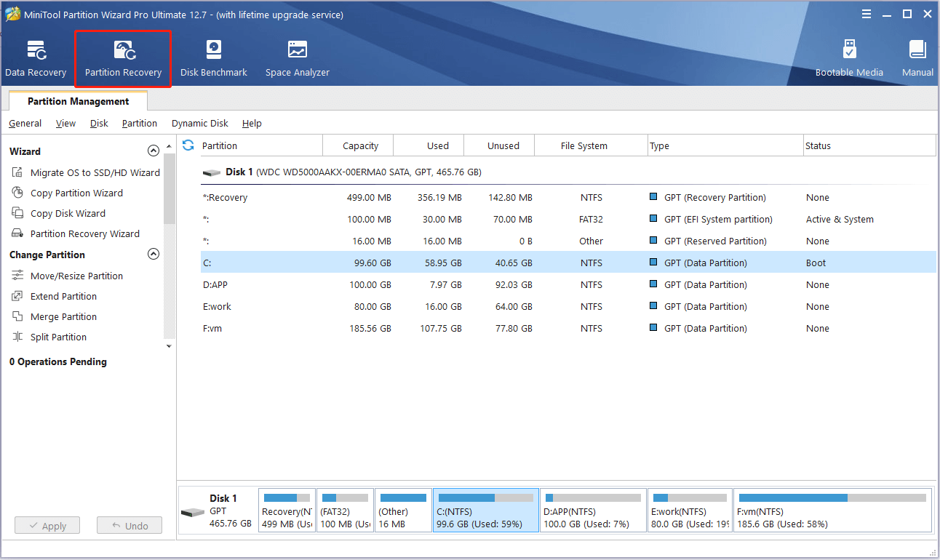Select the Move/Resize Partition tool
The image size is (940, 560).
coord(76,276)
